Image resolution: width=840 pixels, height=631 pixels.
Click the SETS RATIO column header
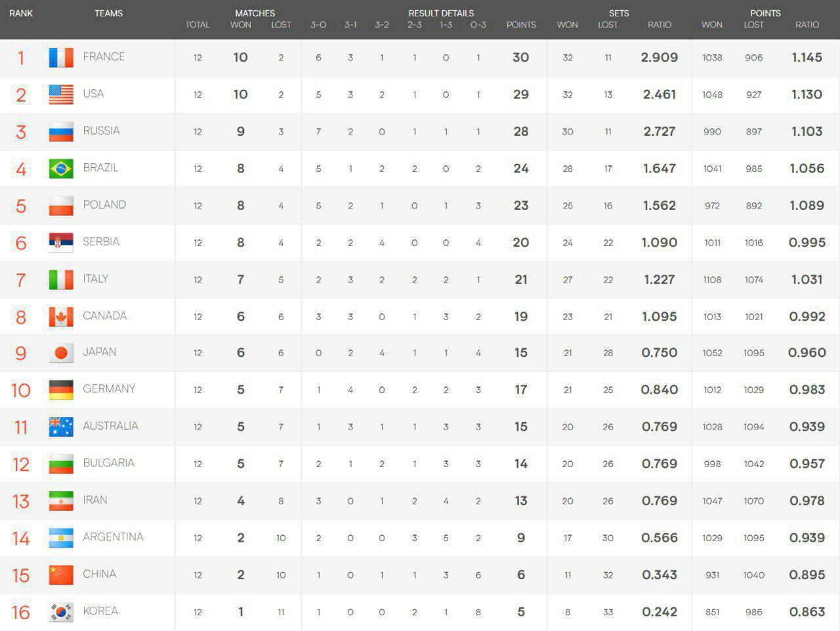click(x=660, y=25)
